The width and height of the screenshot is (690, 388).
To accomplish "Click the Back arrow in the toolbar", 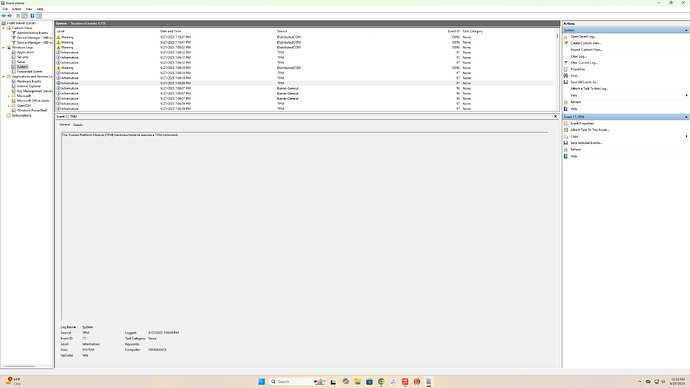I will coord(4,16).
